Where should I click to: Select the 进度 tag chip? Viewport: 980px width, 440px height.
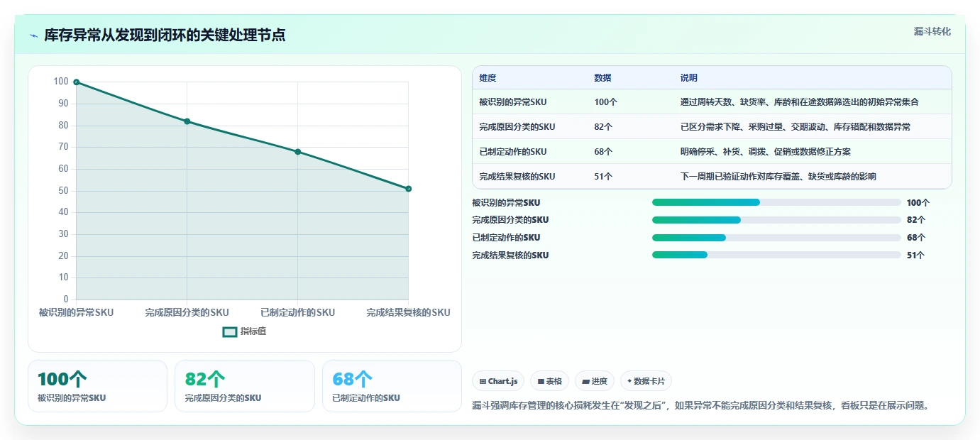point(595,381)
